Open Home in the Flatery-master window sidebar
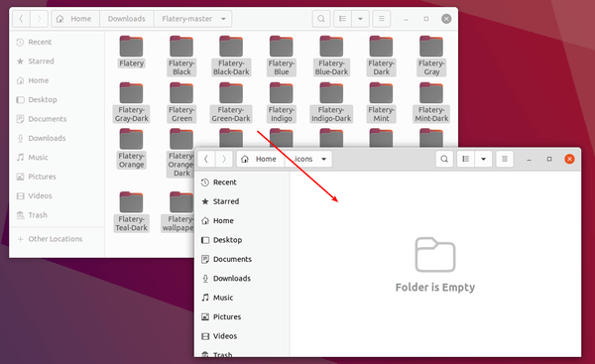The width and height of the screenshot is (595, 364). 57,80
